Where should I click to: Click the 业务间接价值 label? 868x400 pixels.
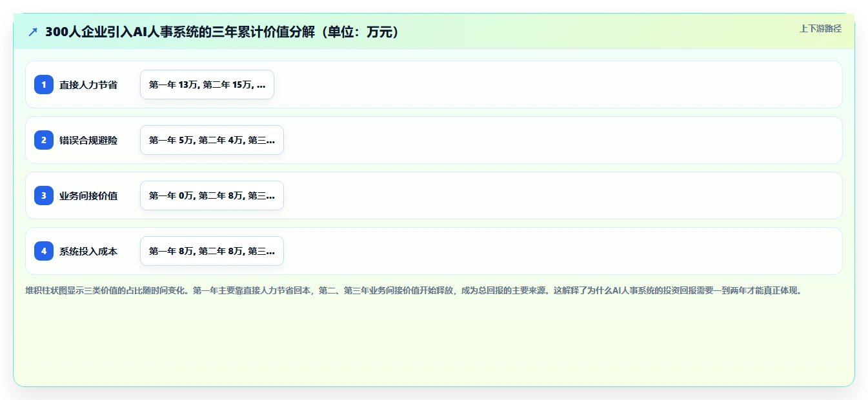(x=88, y=195)
